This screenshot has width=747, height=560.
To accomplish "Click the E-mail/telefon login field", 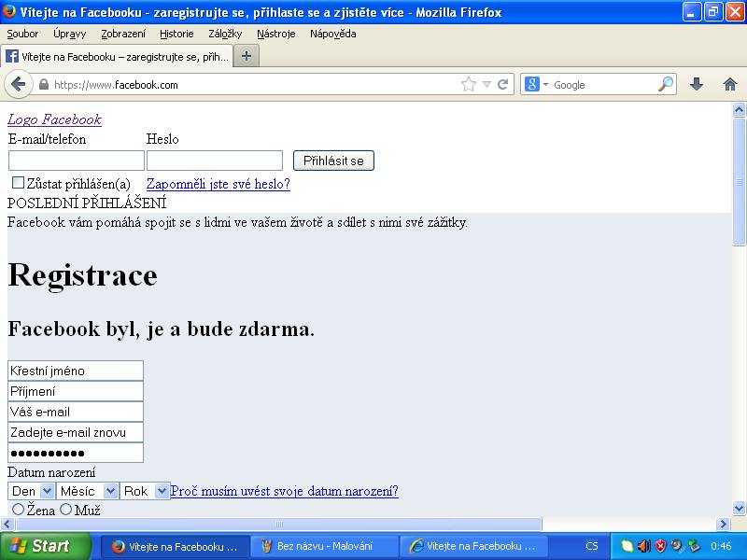I will coord(77,161).
